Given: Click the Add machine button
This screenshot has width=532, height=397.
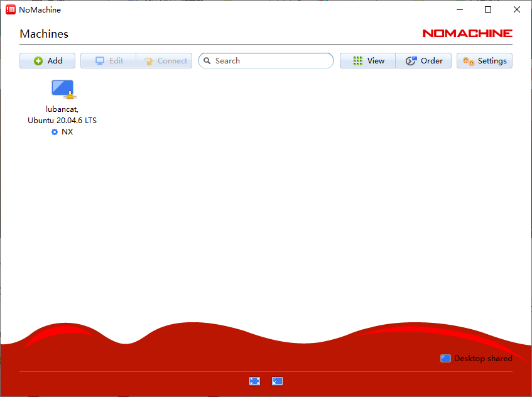Looking at the screenshot, I should (47, 61).
